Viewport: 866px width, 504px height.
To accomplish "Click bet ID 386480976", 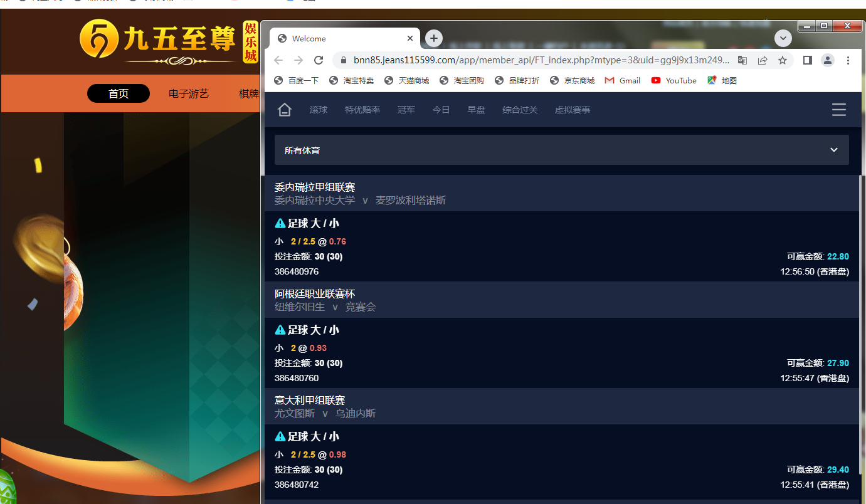I will pyautogui.click(x=297, y=271).
